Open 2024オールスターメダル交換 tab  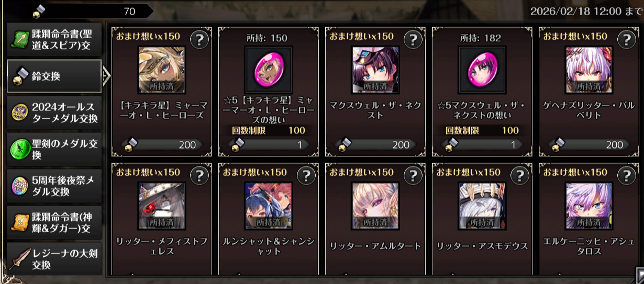coord(54,113)
